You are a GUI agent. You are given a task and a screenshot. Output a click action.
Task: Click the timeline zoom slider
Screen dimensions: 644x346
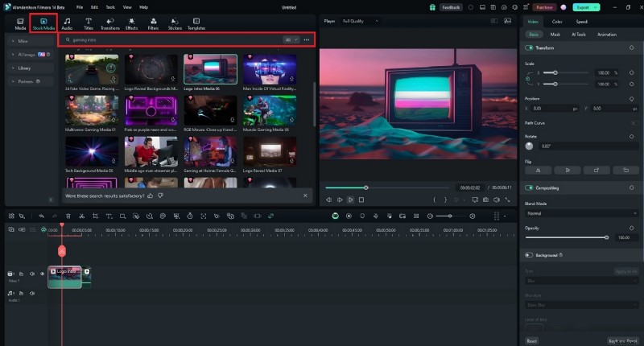(x=451, y=216)
